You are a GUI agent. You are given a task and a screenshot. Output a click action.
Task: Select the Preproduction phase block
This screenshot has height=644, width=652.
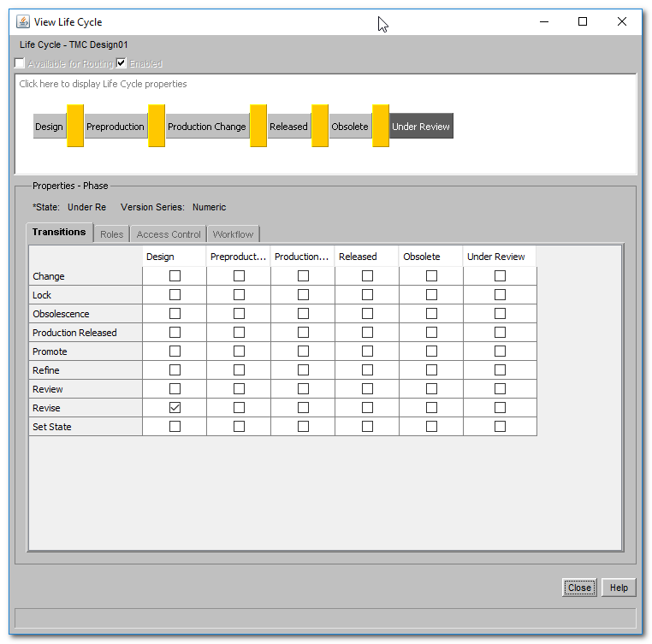115,127
